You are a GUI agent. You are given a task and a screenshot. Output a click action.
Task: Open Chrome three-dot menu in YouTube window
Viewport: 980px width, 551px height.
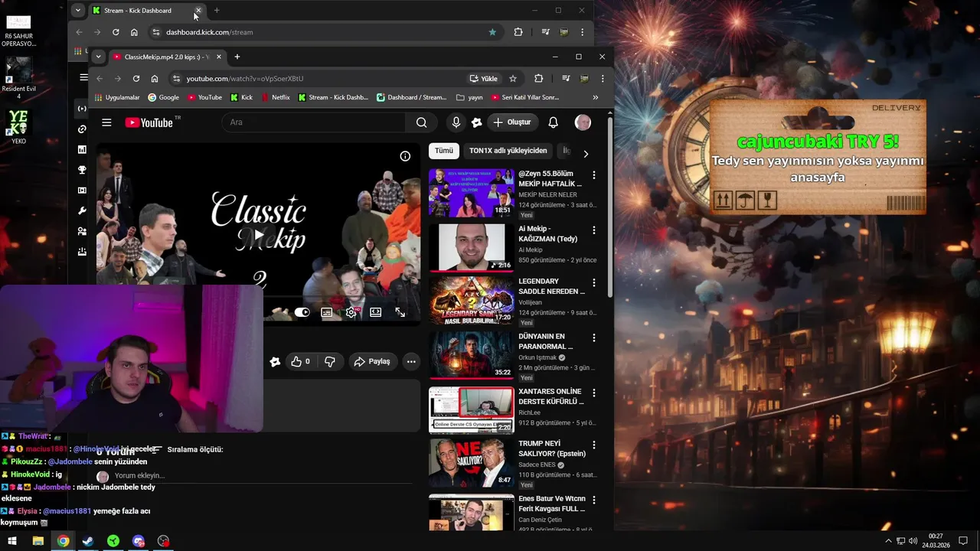tap(603, 78)
